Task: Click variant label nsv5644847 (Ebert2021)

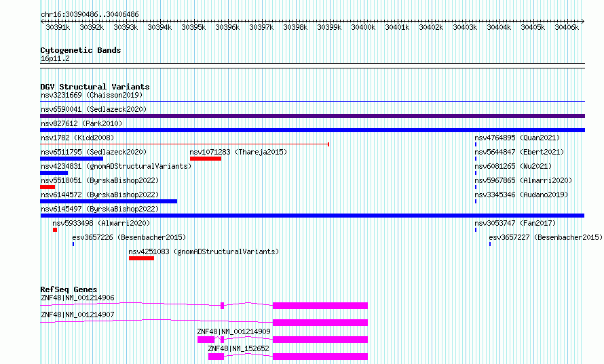Action: pyautogui.click(x=519, y=152)
